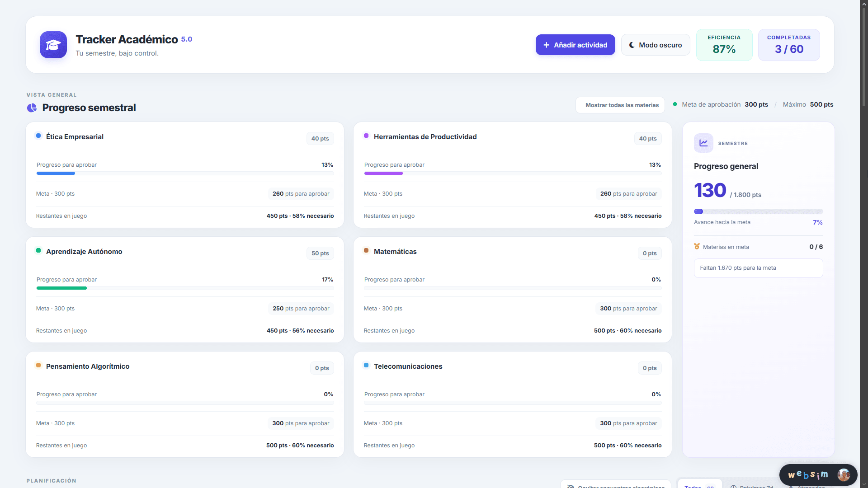Click the line chart icon in Semestre card
868x488 pixels.
703,143
